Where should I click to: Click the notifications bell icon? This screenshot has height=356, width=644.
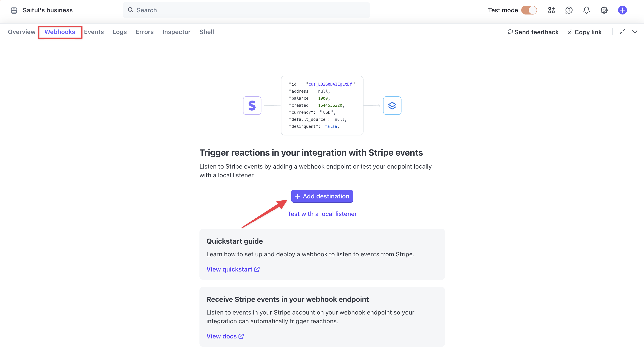(586, 10)
